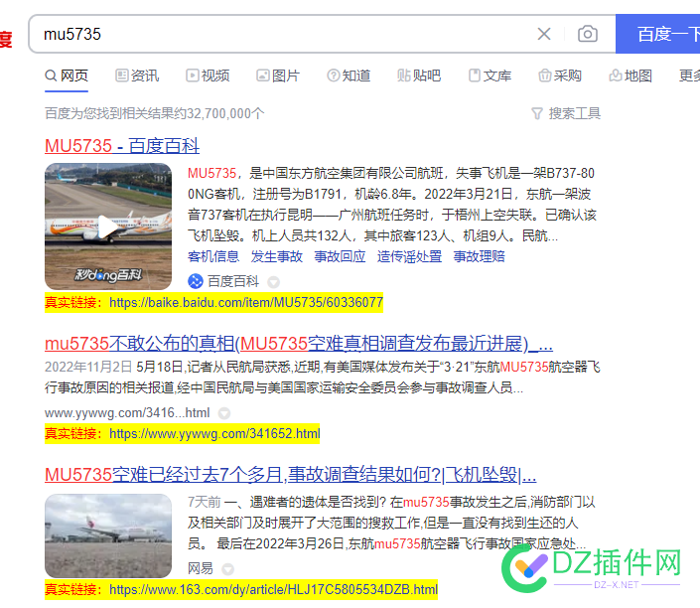Open the 客机信息 sublink

213,256
